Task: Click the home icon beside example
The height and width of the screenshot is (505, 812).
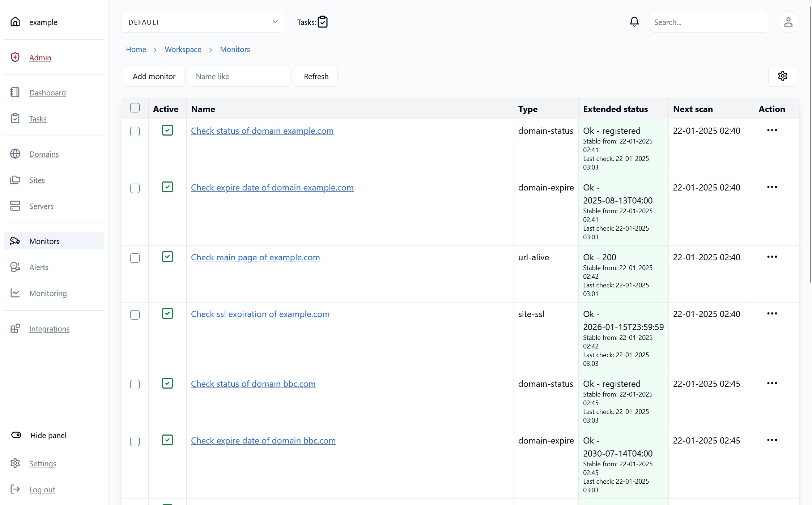Action: [x=15, y=22]
